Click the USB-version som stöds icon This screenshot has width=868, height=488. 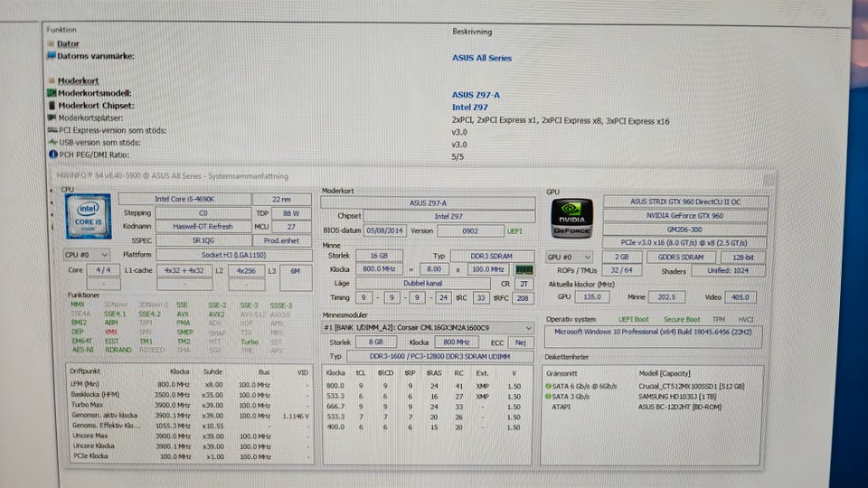[51, 143]
